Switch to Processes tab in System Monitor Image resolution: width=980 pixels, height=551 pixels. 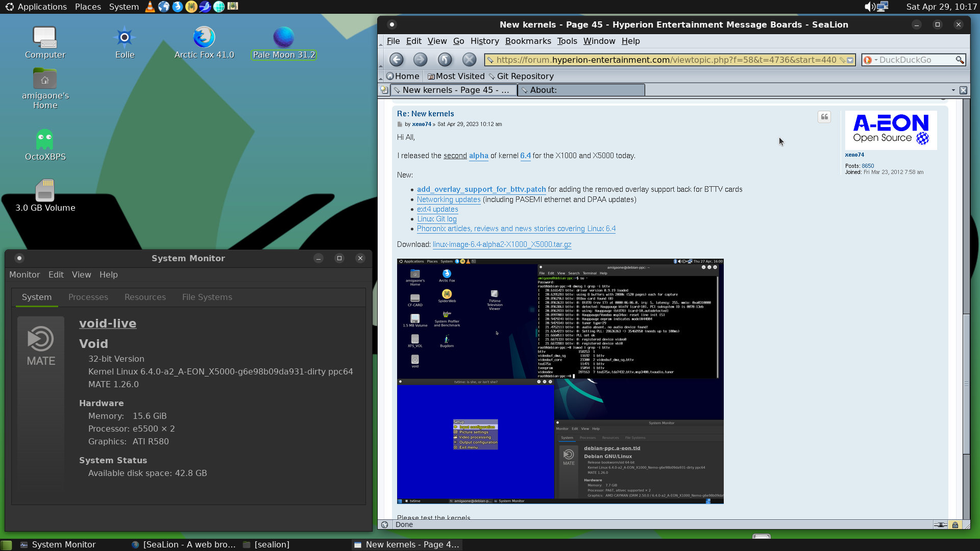(88, 297)
